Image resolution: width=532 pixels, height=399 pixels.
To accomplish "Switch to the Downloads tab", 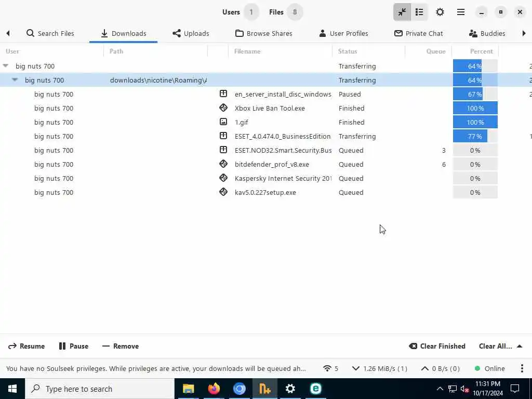I will point(124,33).
